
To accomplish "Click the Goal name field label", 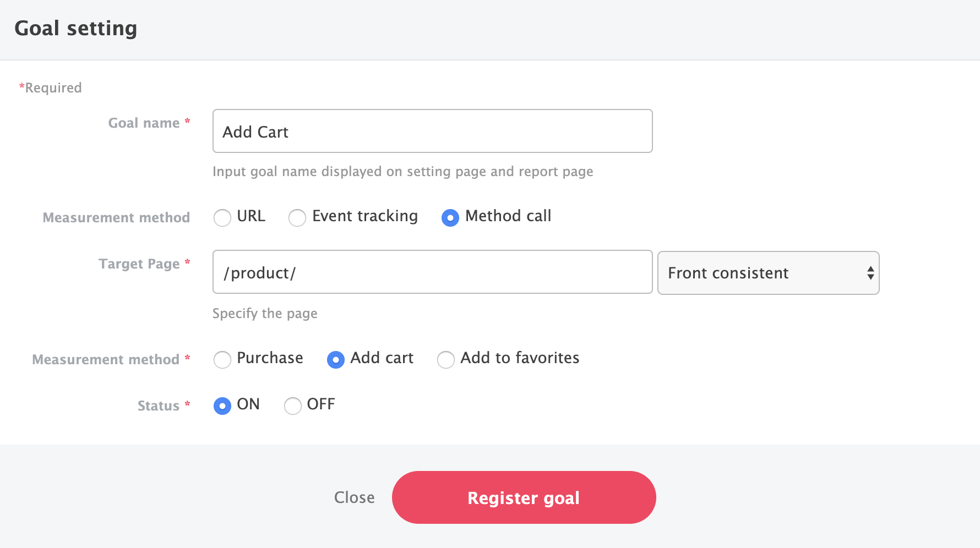I will (x=144, y=123).
